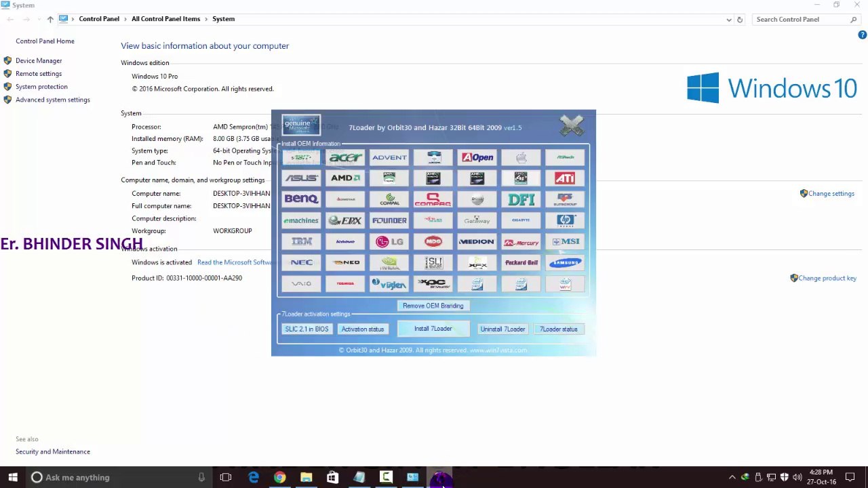This screenshot has width=868, height=488.
Task: Select the HP OEM logo
Action: (565, 220)
